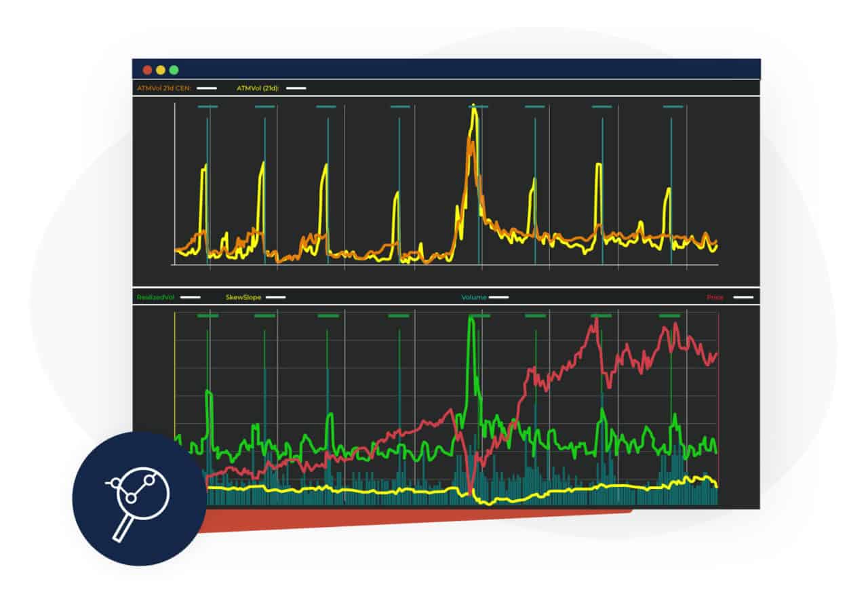Toggle the RealizedVol series label
Screen dimensions: 868x590
[157, 297]
